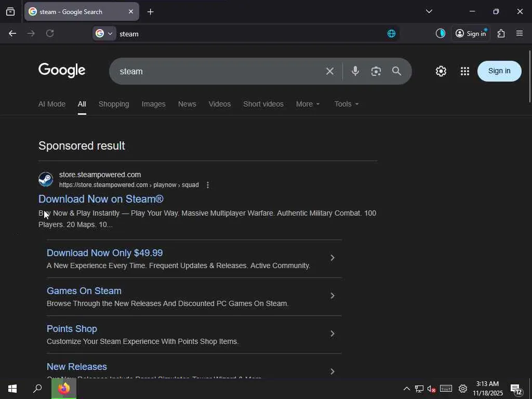Reload the current page
This screenshot has height=399, width=532.
(50, 33)
